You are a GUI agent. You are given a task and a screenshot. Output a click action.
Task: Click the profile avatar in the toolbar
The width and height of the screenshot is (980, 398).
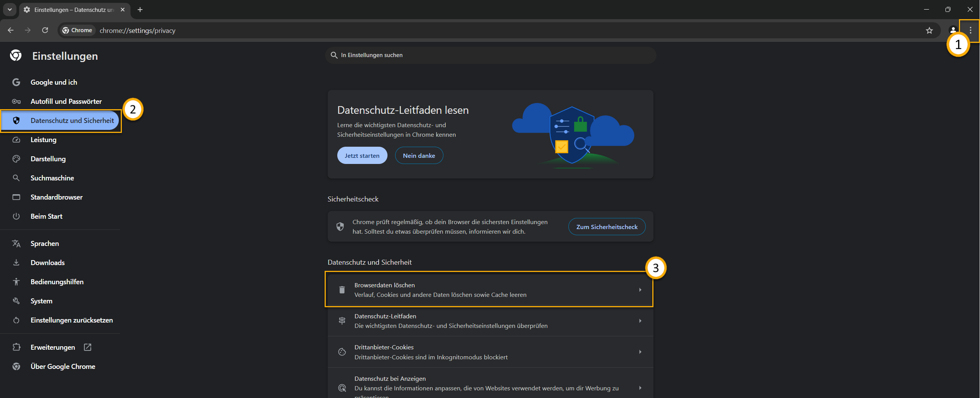point(953,30)
